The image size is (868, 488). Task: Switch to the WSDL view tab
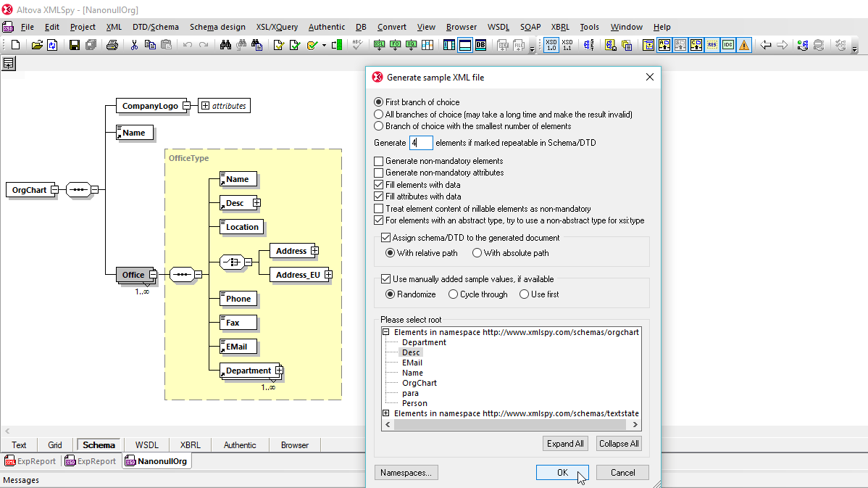pos(146,445)
